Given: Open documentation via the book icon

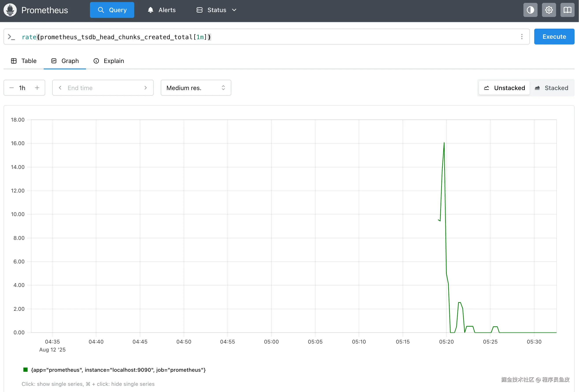Looking at the screenshot, I should point(567,10).
